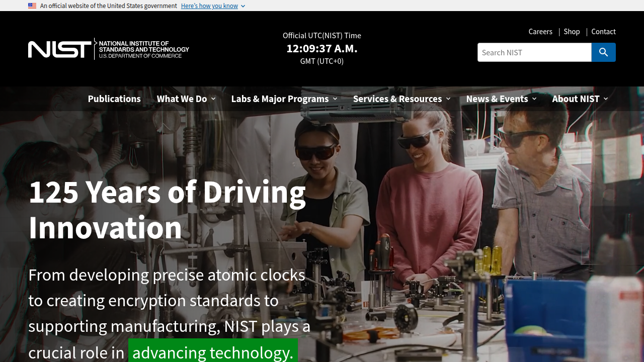The width and height of the screenshot is (644, 362).
Task: Open the About NIST dropdown
Action: click(x=580, y=99)
